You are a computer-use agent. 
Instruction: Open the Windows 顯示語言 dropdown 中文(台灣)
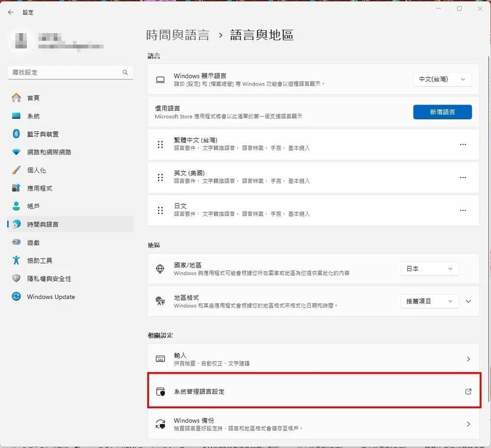click(442, 79)
